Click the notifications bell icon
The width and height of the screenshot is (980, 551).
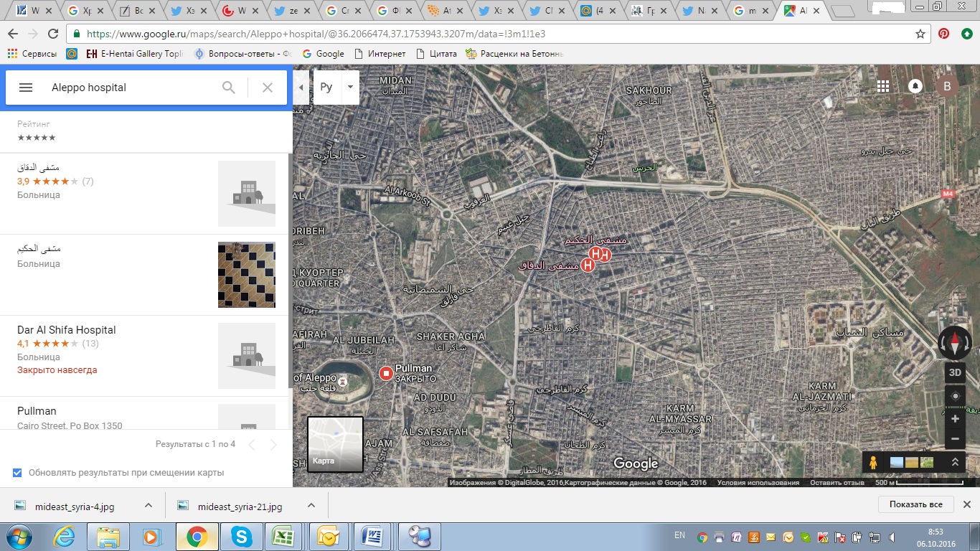click(915, 86)
